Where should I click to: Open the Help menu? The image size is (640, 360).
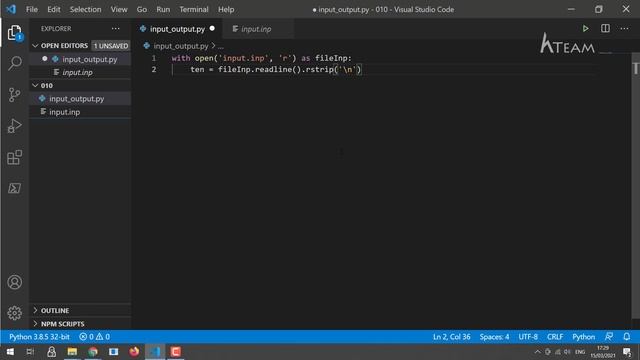tap(226, 9)
